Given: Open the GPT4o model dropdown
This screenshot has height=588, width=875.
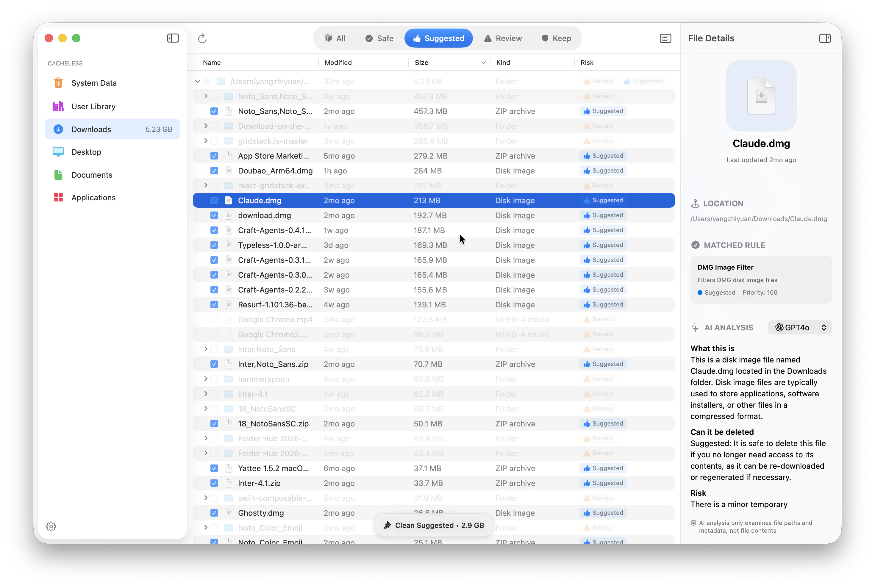Looking at the screenshot, I should (800, 327).
